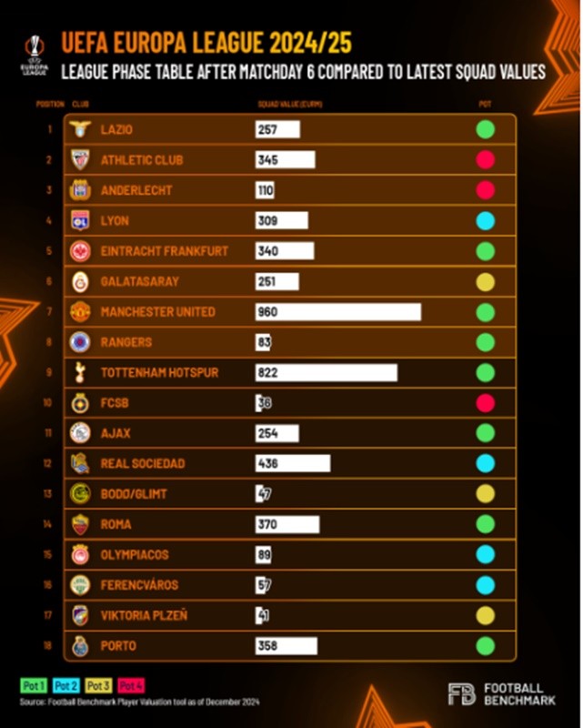The width and height of the screenshot is (583, 728).
Task: Click the yellow Pot 3 legend label
Action: (x=98, y=686)
